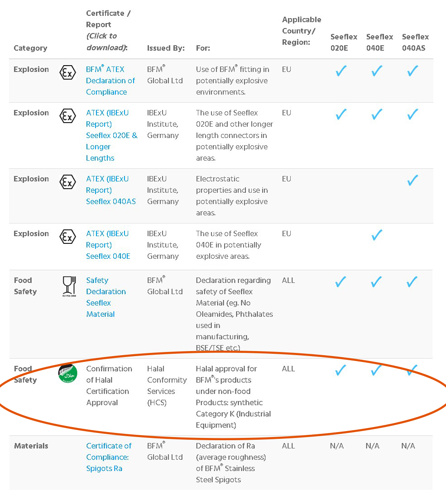Open Certificate of Compliance: Spigots Ra
Screen dimensions: 446x504
coord(109,457)
